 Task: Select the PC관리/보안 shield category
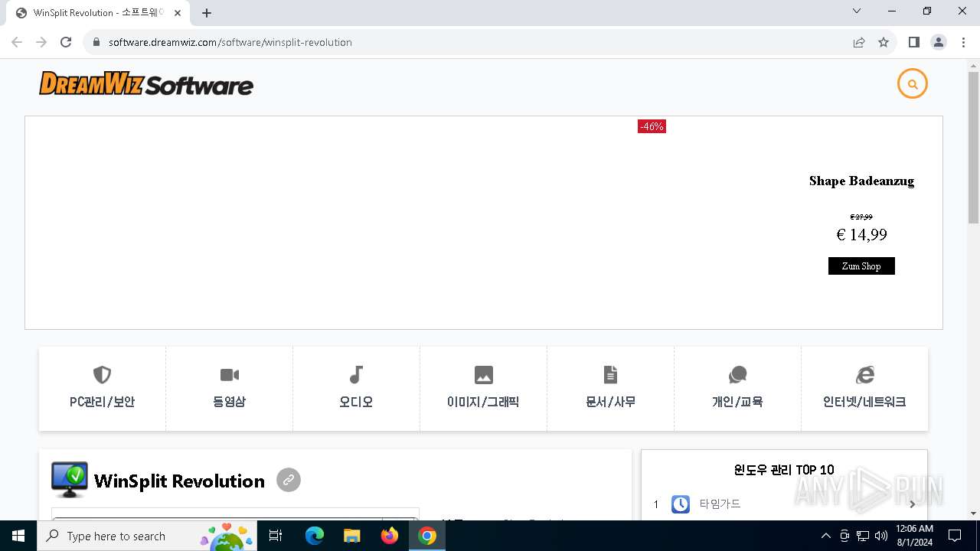pos(102,388)
